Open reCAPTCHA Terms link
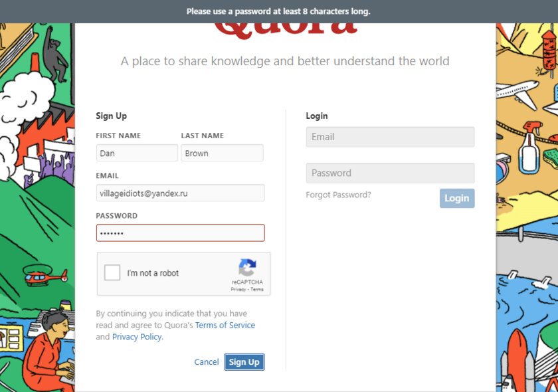The width and height of the screenshot is (558, 392). (x=257, y=290)
